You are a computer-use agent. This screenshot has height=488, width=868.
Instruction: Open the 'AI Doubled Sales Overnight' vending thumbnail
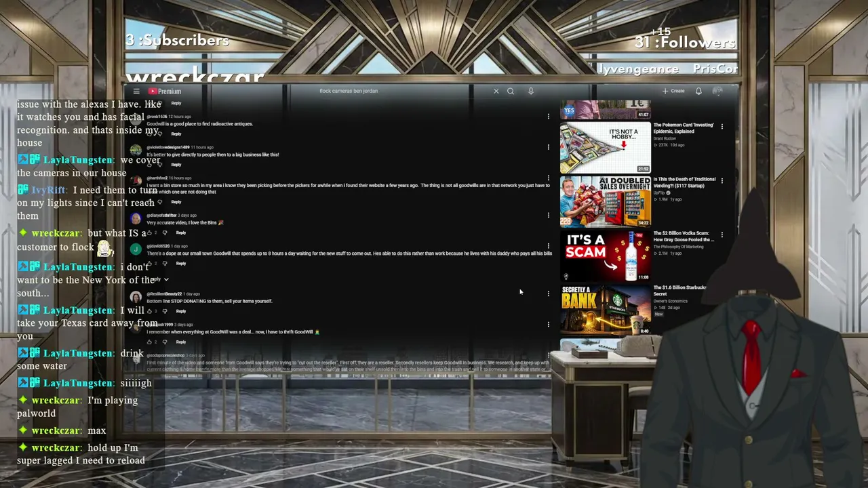[605, 201]
